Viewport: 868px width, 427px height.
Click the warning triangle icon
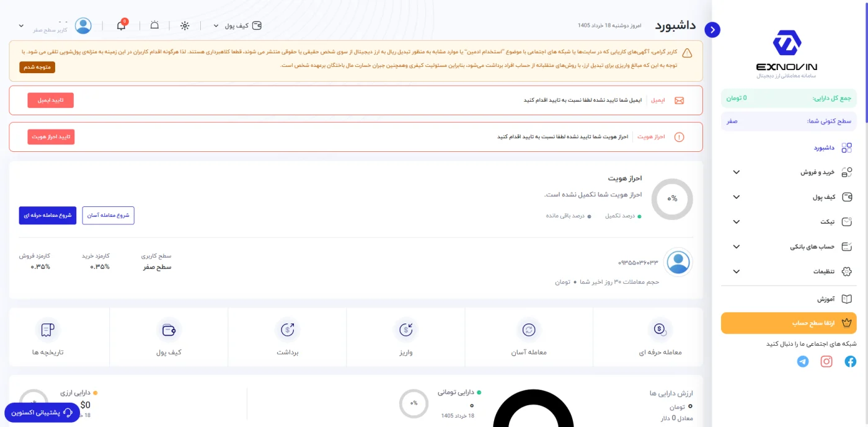tap(687, 53)
